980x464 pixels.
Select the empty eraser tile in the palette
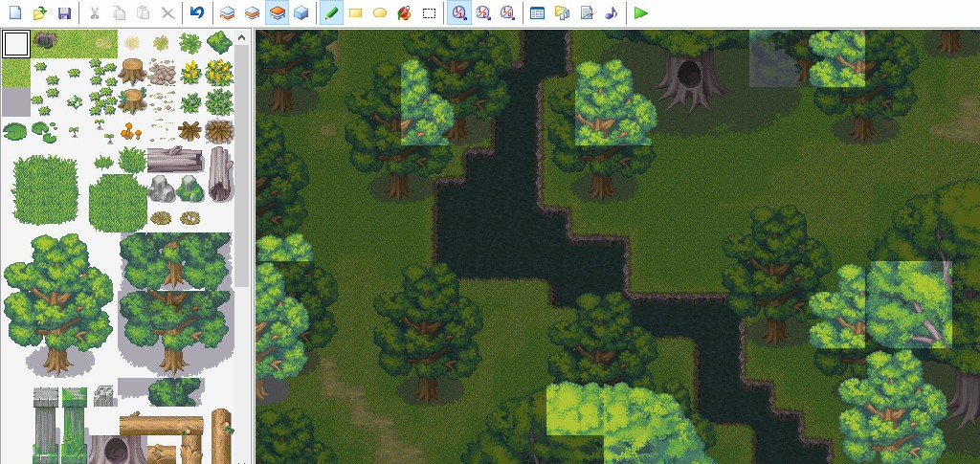tap(16, 44)
